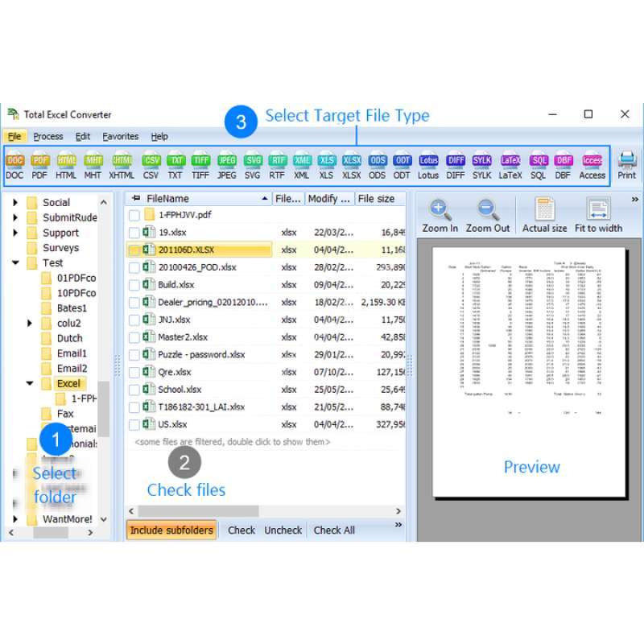644x644 pixels.
Task: Click the Print icon on the toolbar
Action: (x=626, y=163)
